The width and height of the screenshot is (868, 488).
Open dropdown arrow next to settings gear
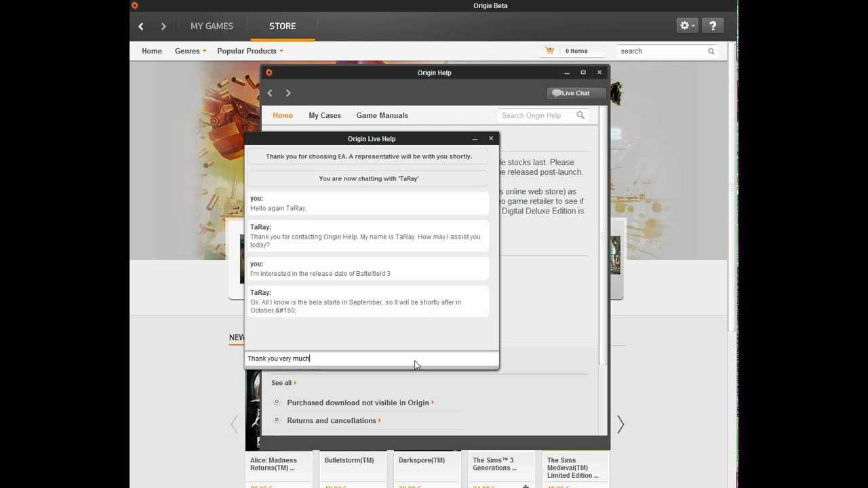click(693, 26)
